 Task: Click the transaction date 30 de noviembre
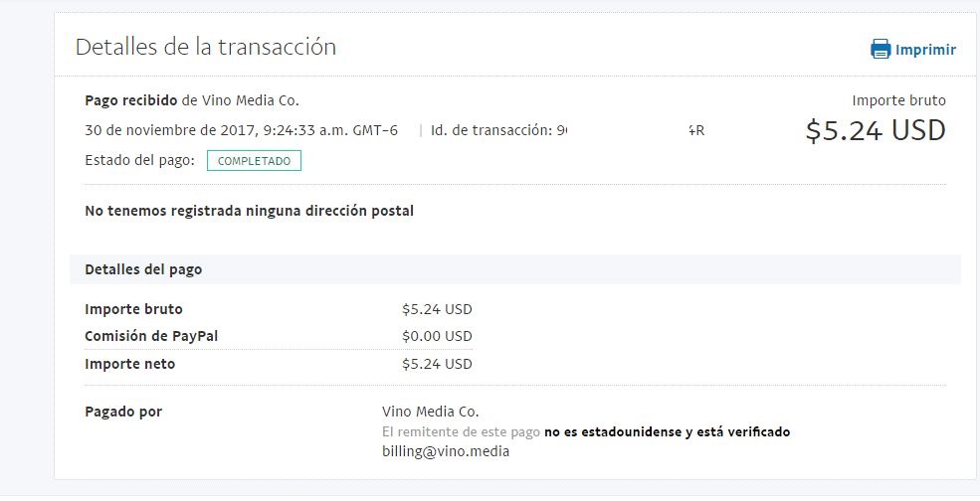[241, 130]
